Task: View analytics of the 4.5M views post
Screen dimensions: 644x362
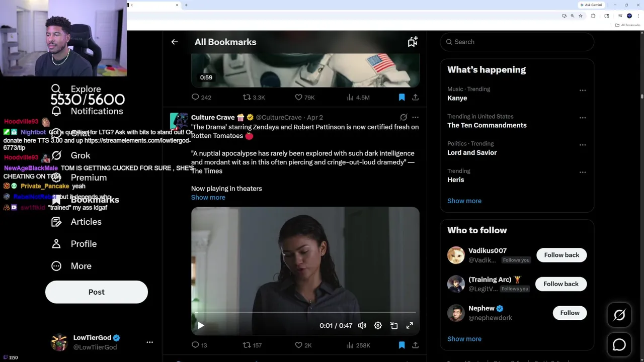Action: [x=358, y=97]
